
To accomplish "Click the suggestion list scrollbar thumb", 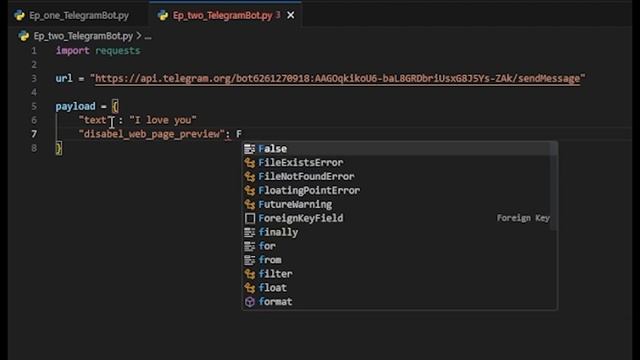I will click(553, 186).
